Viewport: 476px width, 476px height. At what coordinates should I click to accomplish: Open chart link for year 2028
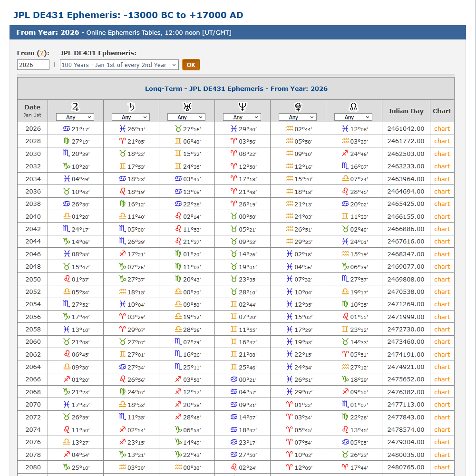(x=442, y=141)
